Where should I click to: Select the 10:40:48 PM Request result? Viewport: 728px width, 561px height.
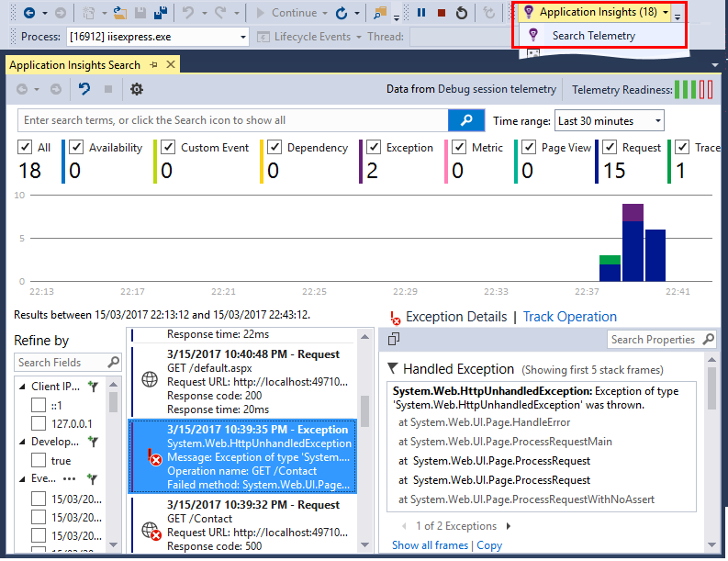tap(242, 381)
